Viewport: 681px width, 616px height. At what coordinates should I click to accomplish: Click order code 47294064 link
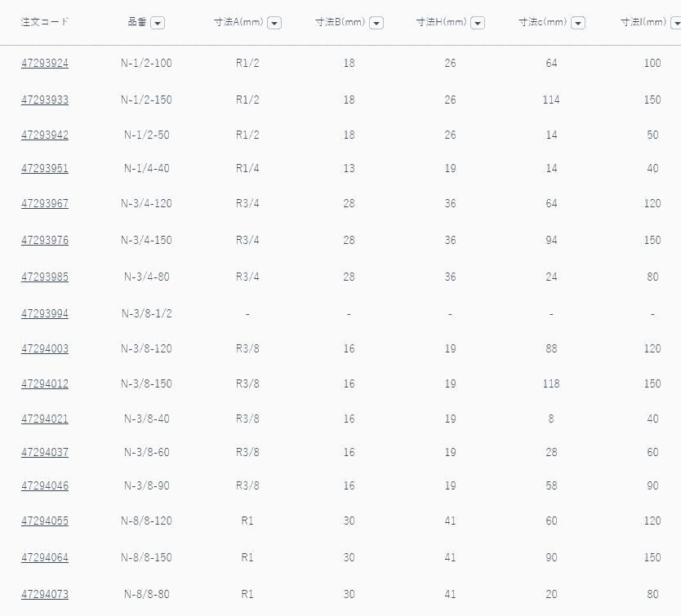point(45,558)
